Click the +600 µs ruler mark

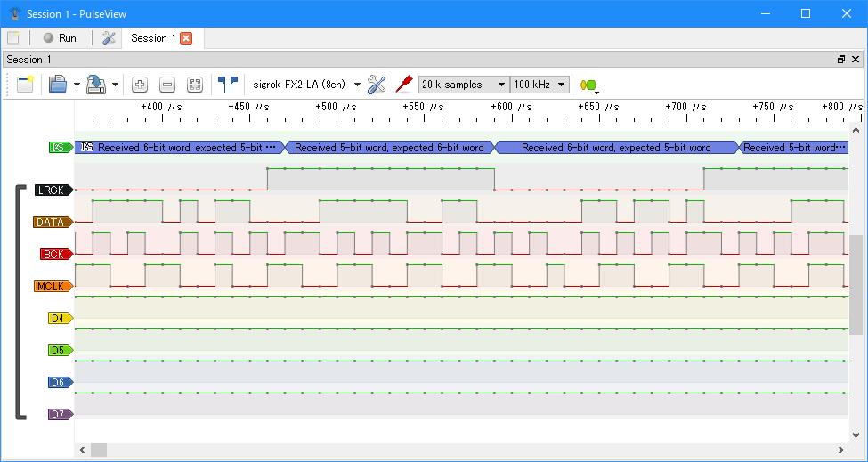click(512, 107)
